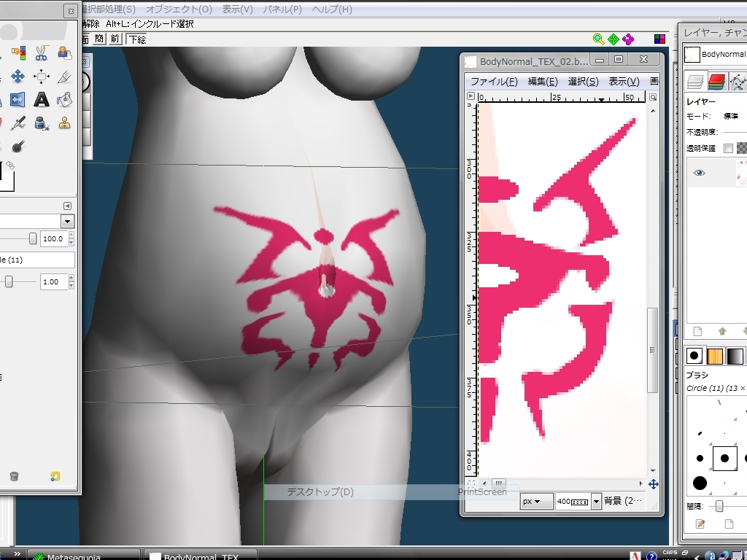
Task: Click the green pan view icon
Action: (614, 39)
